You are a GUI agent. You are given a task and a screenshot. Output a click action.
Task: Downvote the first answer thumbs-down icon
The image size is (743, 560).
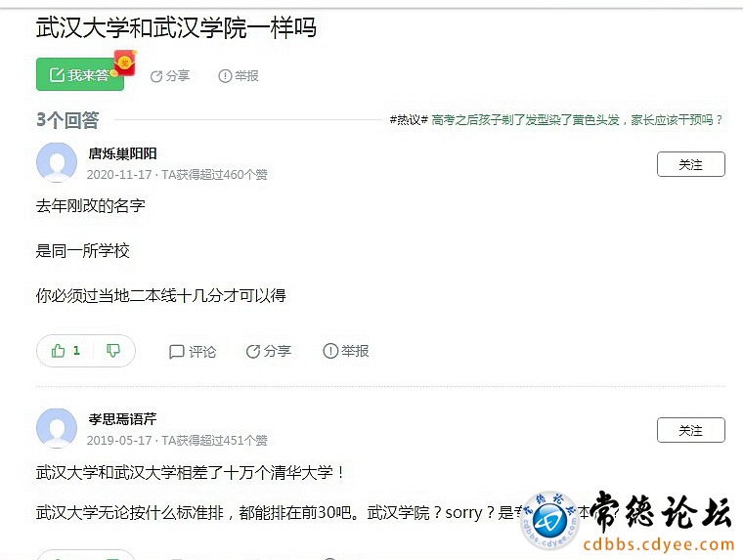113,351
